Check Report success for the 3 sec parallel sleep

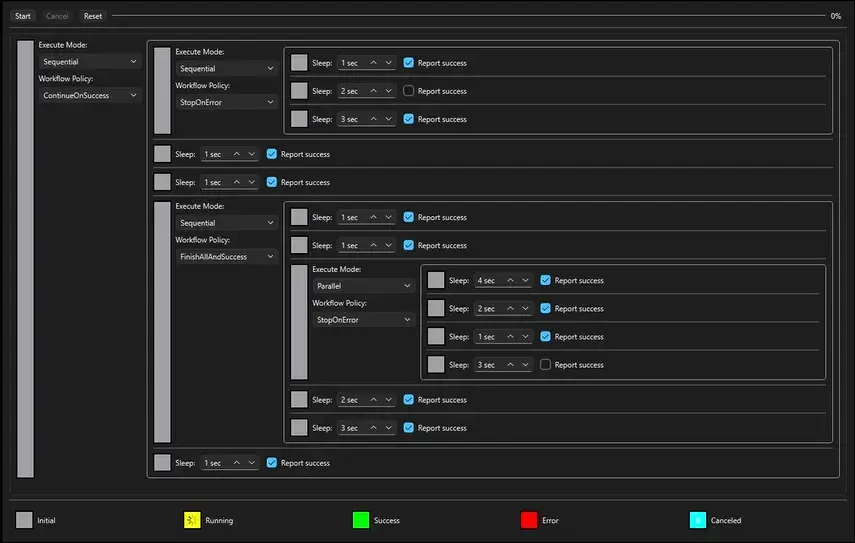tap(546, 365)
